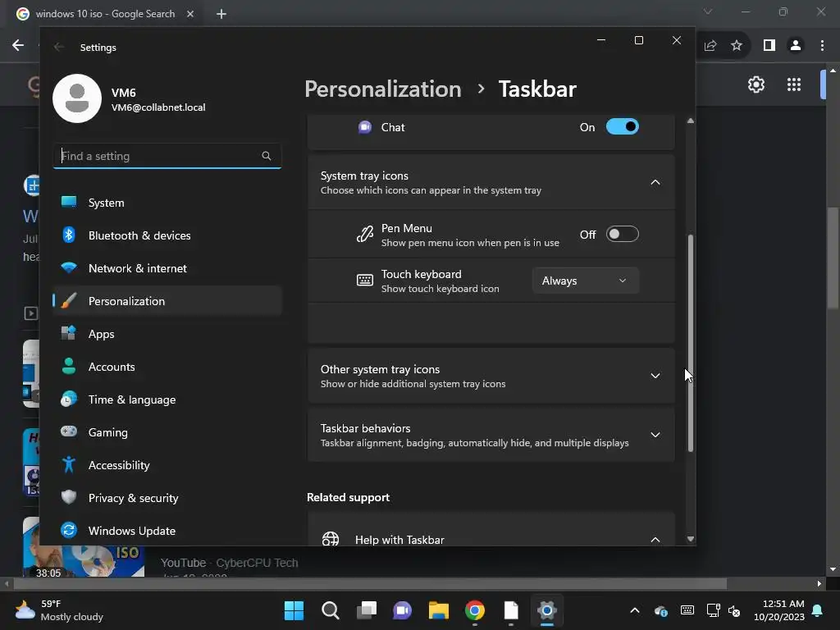Click the Chrome horizontal scrollbar thumb
This screenshot has height=630, width=840.
tap(370, 583)
